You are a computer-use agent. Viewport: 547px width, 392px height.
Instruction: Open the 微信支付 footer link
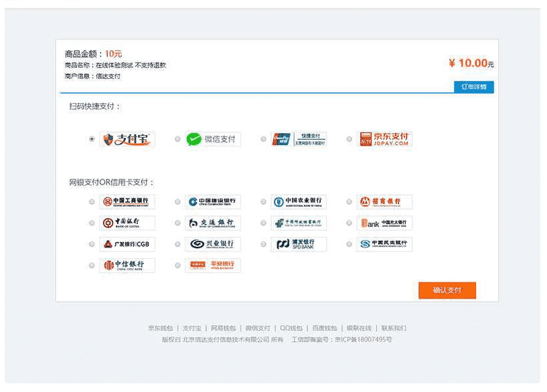258,328
